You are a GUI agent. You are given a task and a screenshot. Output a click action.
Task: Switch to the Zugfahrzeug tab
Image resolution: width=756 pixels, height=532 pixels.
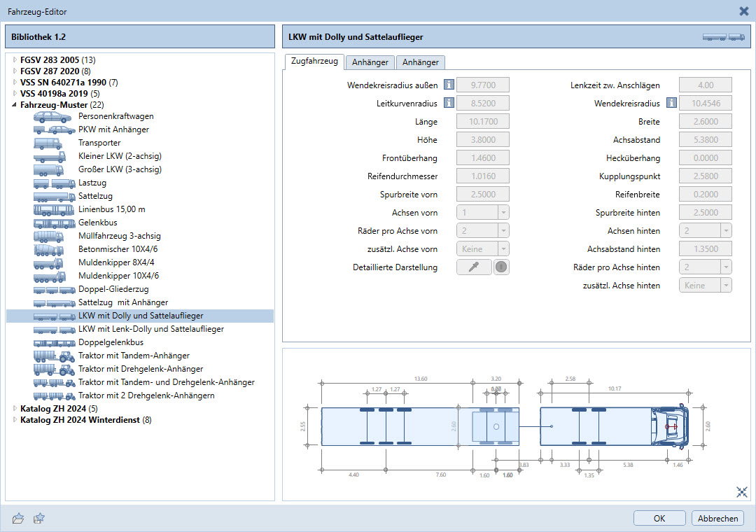coord(314,62)
